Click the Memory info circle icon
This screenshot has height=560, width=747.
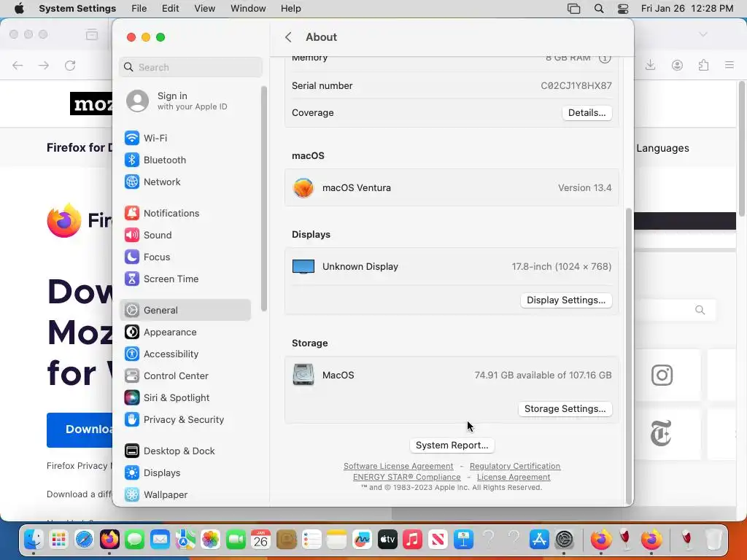pos(605,58)
